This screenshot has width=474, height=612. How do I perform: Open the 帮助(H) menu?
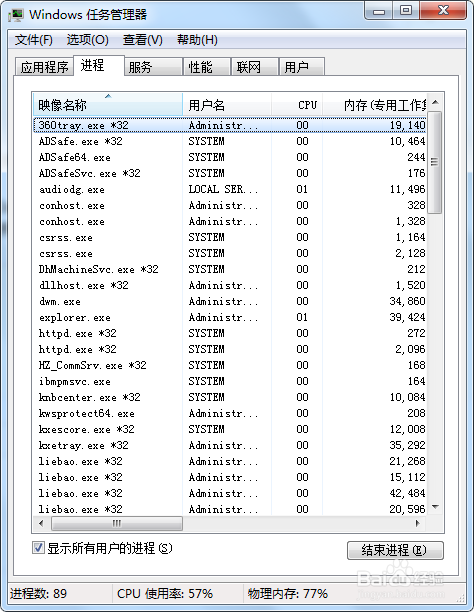point(197,40)
